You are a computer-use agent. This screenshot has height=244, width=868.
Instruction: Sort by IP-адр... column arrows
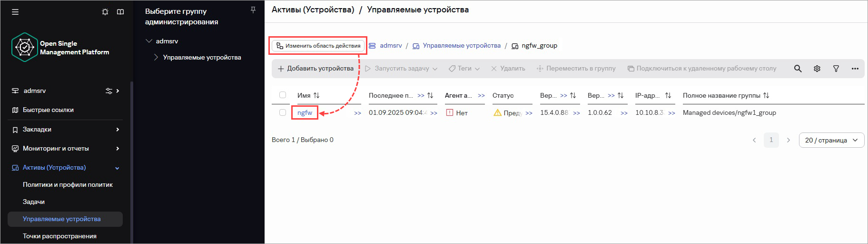pos(668,95)
